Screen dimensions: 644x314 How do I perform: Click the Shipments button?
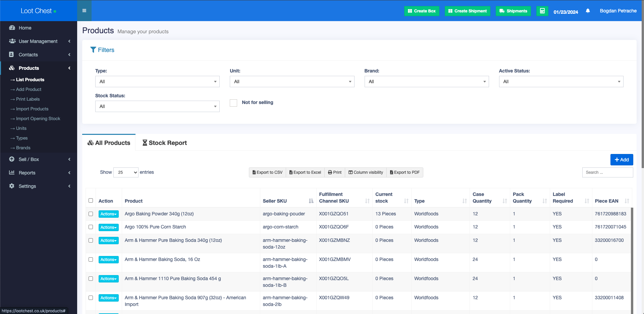pos(513,11)
